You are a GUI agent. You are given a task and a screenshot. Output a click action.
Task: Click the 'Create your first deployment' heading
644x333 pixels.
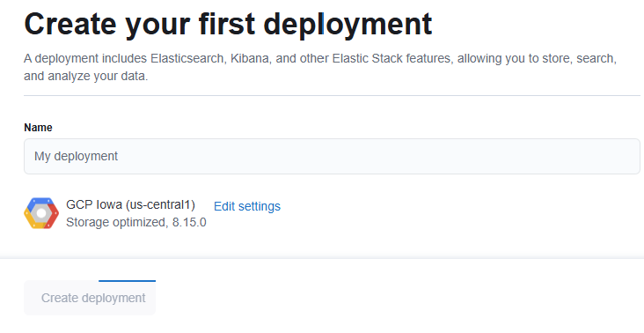point(228,25)
